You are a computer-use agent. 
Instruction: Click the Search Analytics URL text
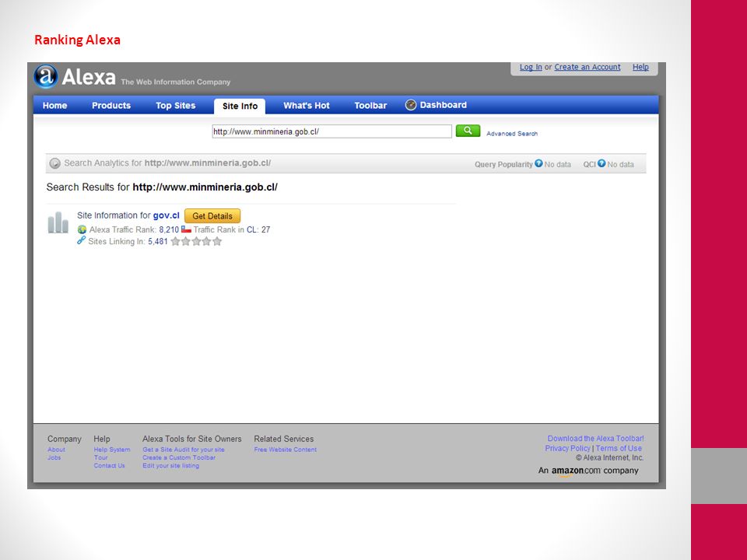click(x=208, y=163)
